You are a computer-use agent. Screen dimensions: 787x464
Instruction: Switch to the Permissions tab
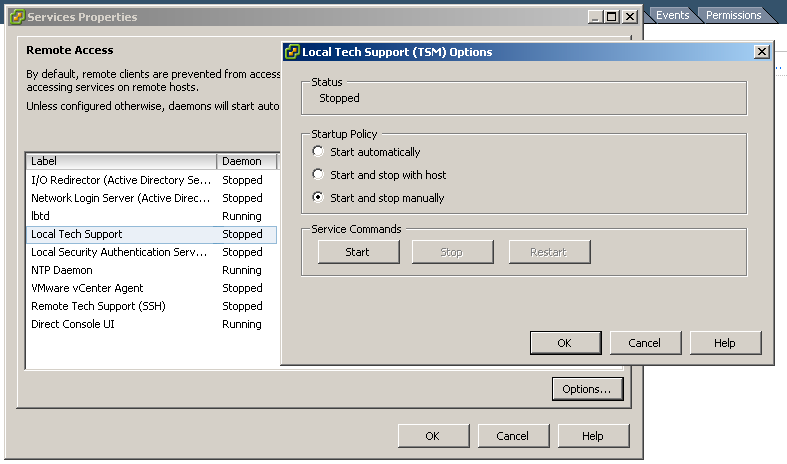733,15
